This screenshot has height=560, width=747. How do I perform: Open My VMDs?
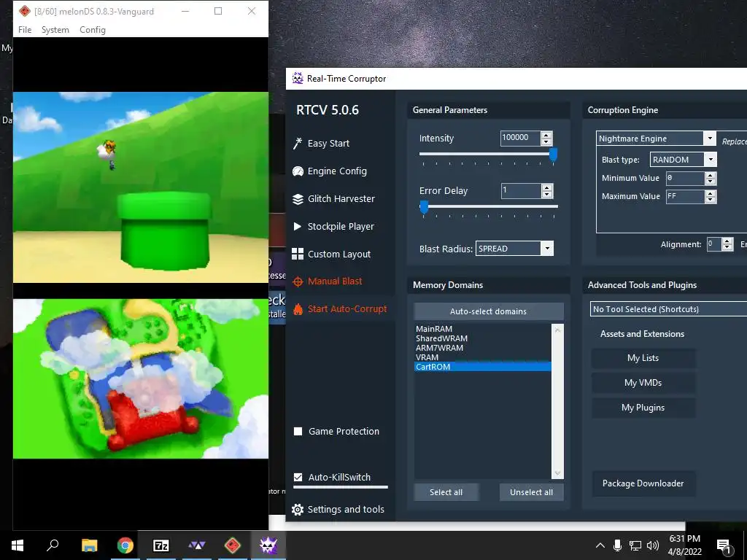(x=643, y=383)
